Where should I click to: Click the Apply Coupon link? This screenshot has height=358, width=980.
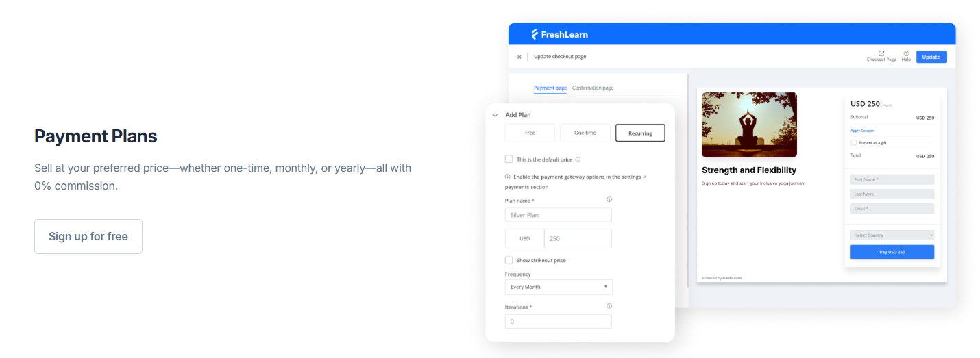pyautogui.click(x=862, y=130)
